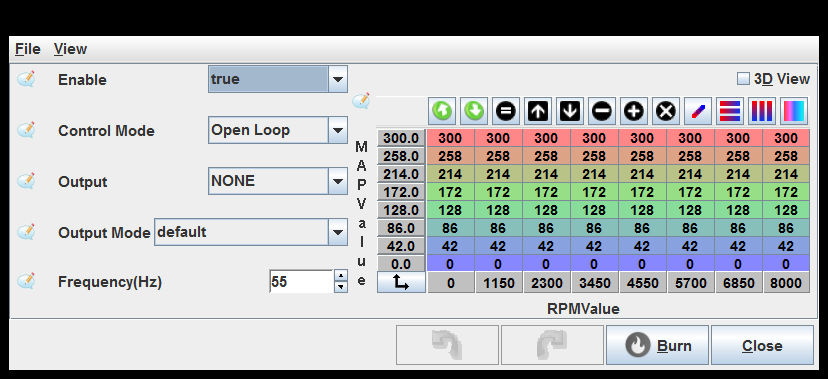Screen dimensions: 828x379
Task: Select the RPM axis bin 6850
Action: coord(738,283)
